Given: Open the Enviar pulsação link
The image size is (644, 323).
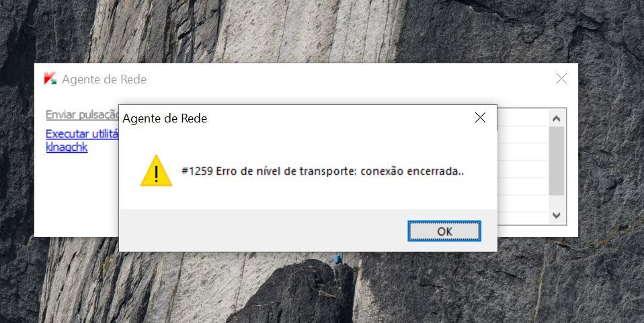Looking at the screenshot, I should (82, 114).
